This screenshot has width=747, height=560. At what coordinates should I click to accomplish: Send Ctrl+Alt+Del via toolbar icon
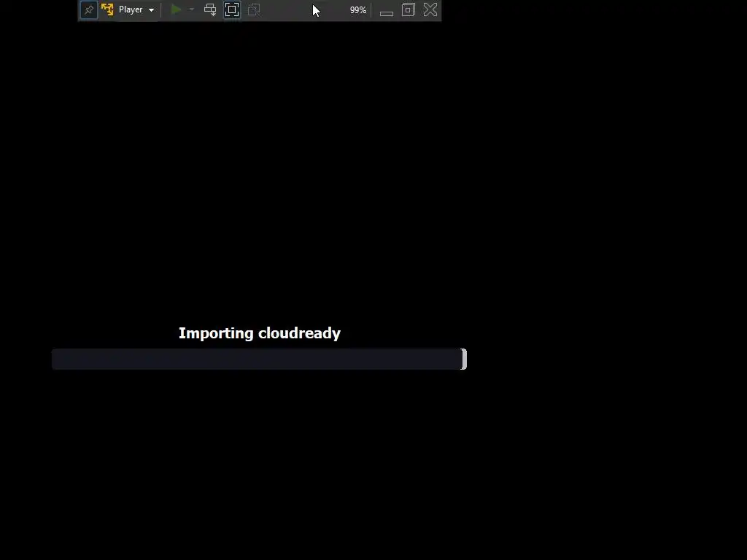click(210, 9)
